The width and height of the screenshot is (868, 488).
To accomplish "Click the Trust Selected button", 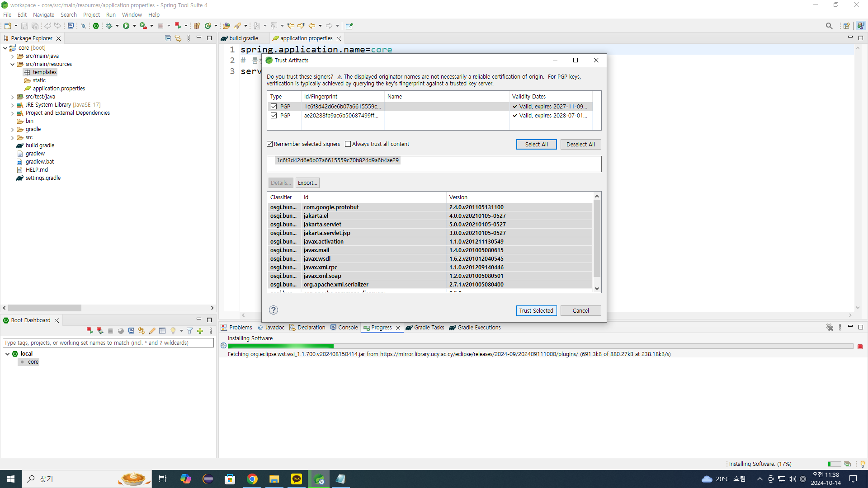I will pyautogui.click(x=536, y=311).
